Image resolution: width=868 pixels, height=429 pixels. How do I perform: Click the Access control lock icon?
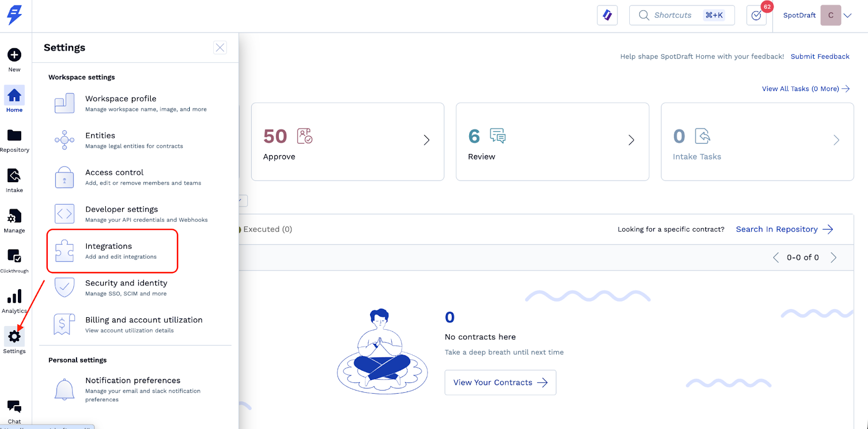(x=65, y=177)
